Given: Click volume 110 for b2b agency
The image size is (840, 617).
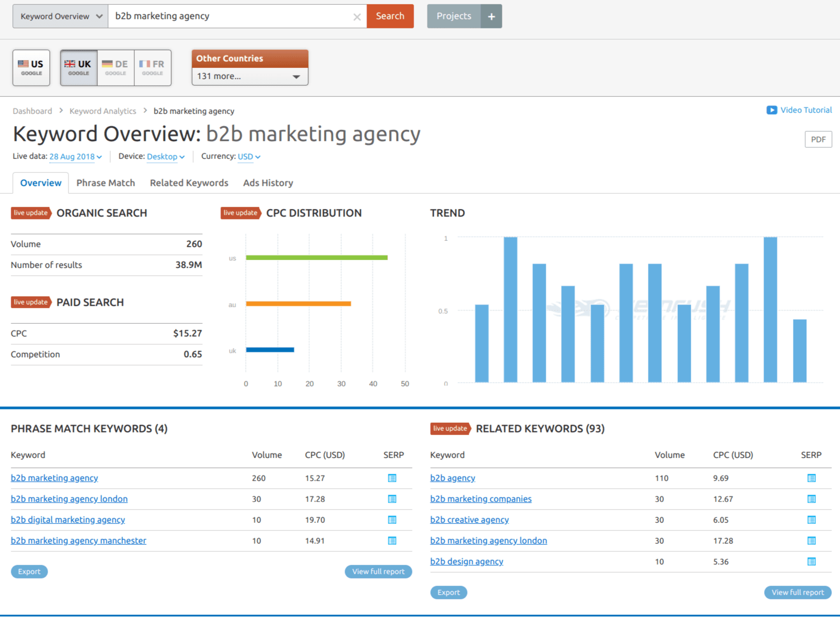Looking at the screenshot, I should point(662,478).
